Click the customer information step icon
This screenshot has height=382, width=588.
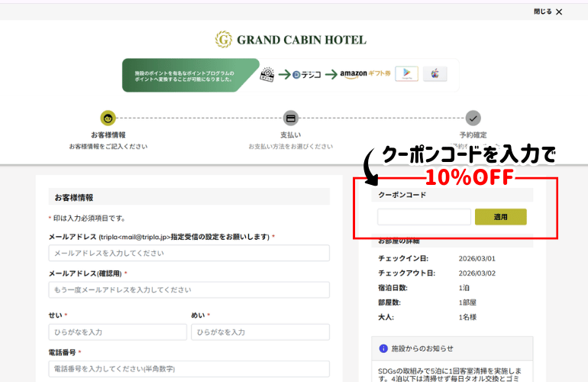tap(108, 118)
